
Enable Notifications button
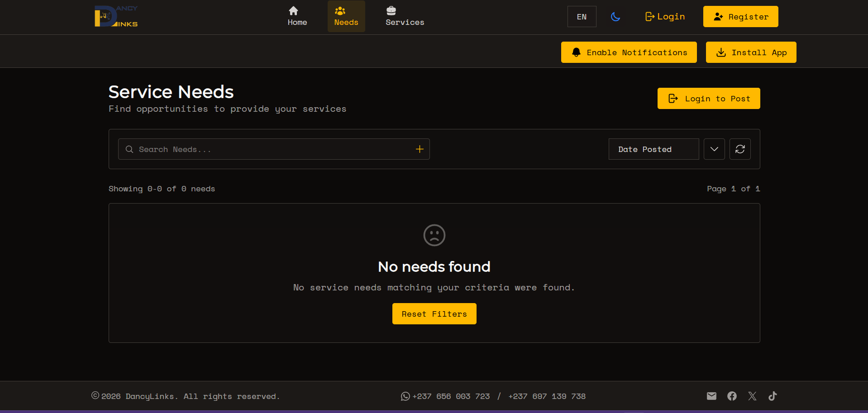pos(629,52)
